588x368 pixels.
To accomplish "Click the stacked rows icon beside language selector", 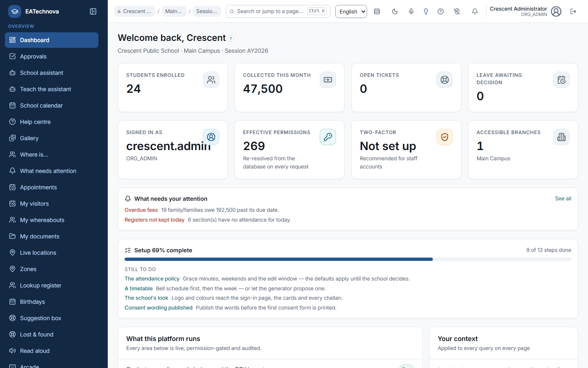I will 377,11.
